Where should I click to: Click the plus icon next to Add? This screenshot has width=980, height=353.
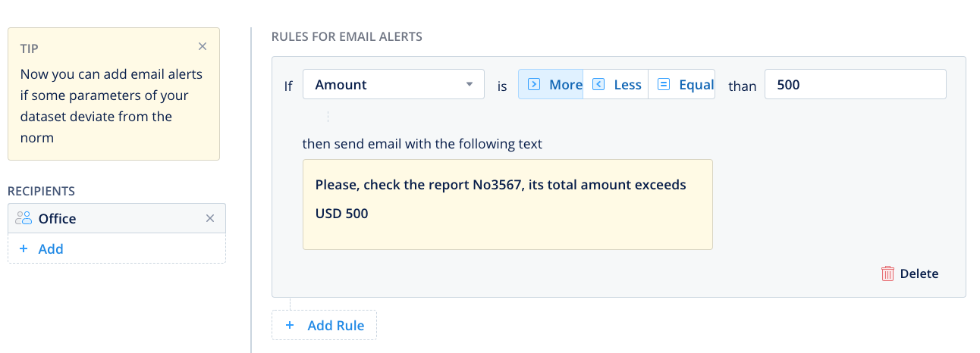click(x=24, y=248)
